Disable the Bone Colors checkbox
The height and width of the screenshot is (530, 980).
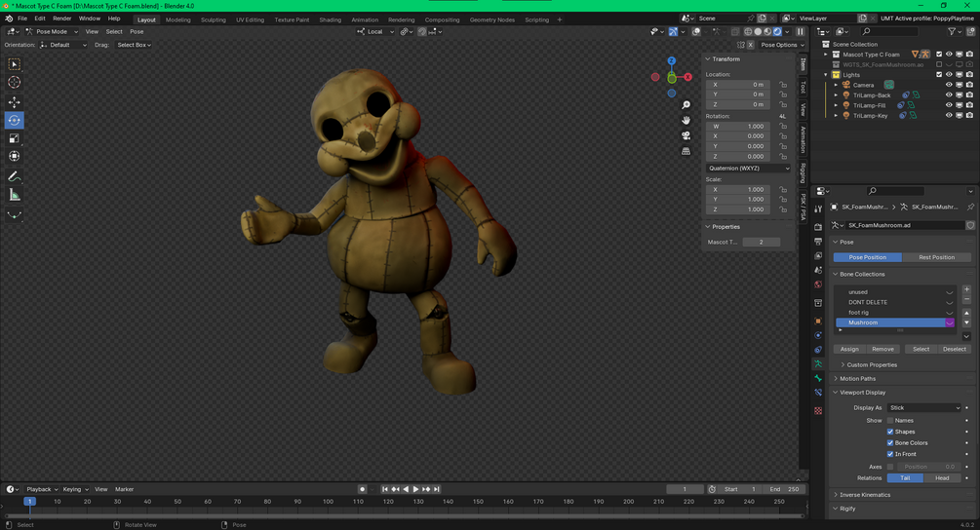pos(890,443)
